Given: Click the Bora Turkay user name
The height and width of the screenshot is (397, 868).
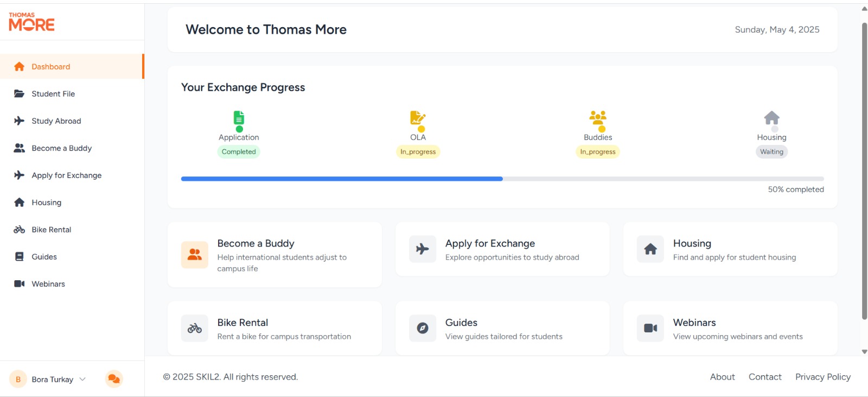Looking at the screenshot, I should click(52, 379).
